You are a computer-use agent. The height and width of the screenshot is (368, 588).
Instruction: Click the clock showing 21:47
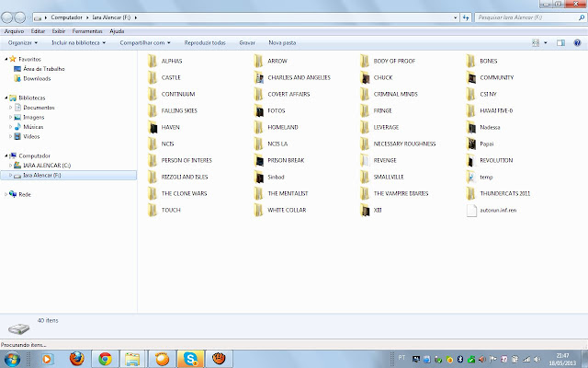pyautogui.click(x=562, y=360)
